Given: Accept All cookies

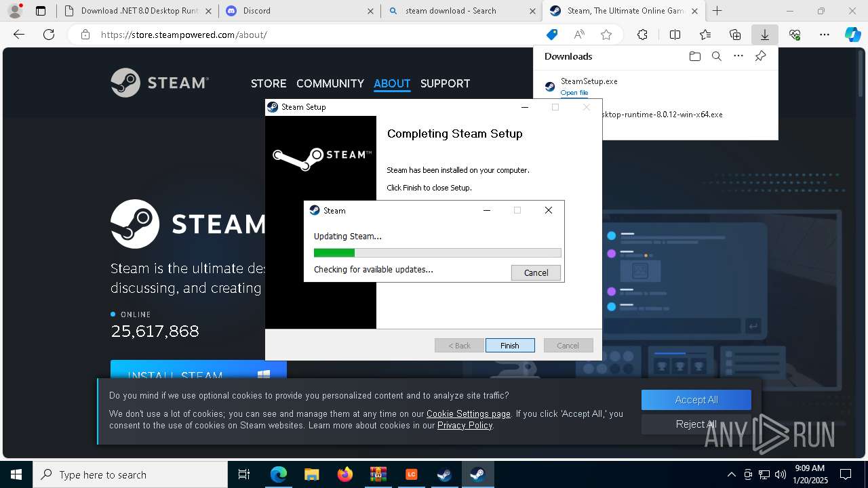Looking at the screenshot, I should [x=696, y=400].
